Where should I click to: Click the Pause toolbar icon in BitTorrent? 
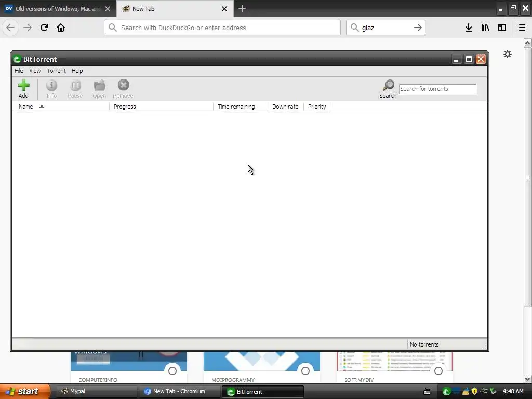click(x=75, y=88)
